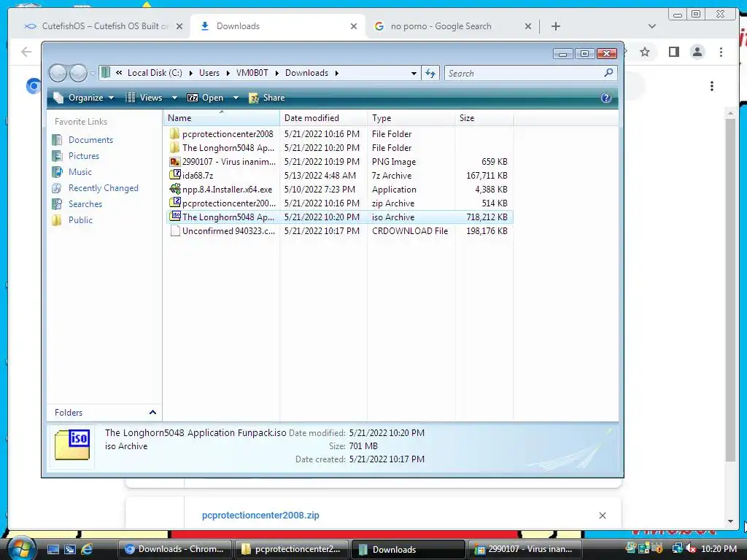
Task: Open the Music favorite link
Action: (x=80, y=172)
